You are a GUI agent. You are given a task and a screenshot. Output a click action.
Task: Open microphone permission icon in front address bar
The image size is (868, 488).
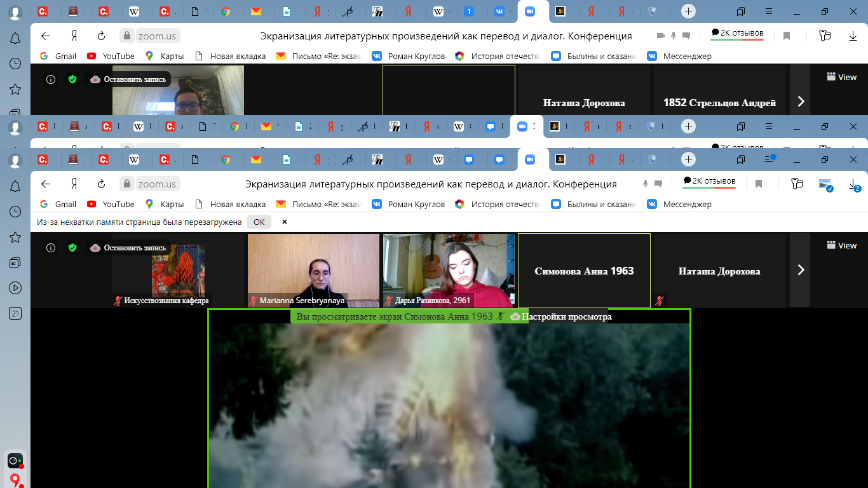[x=646, y=184]
